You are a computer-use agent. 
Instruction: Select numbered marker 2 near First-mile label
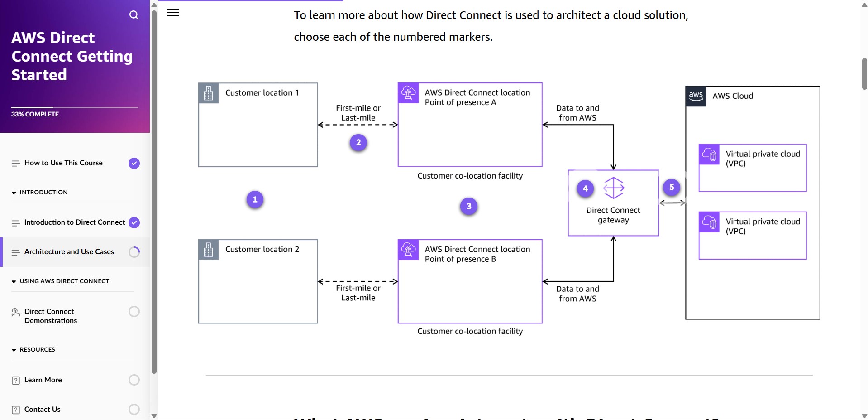coord(358,142)
